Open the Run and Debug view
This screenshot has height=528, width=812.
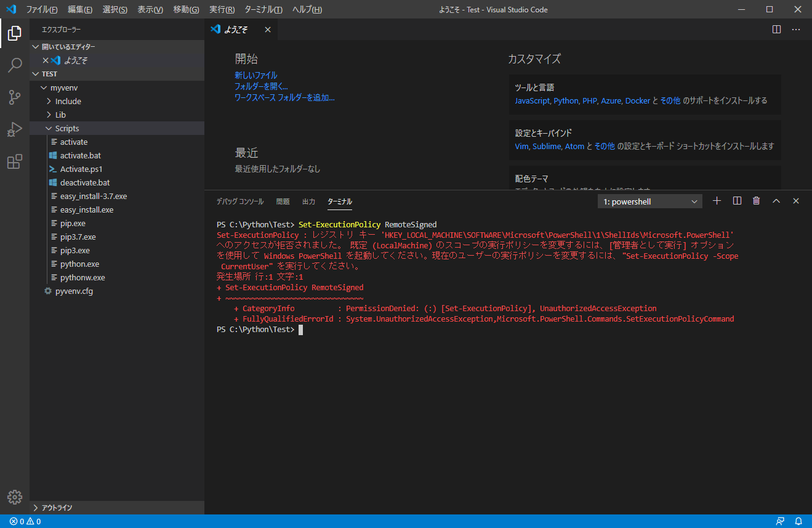click(15, 129)
